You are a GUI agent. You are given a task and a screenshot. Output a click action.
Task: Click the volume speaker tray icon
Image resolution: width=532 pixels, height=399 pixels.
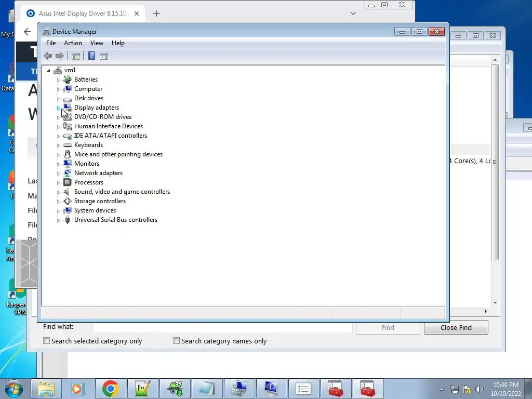coord(479,389)
